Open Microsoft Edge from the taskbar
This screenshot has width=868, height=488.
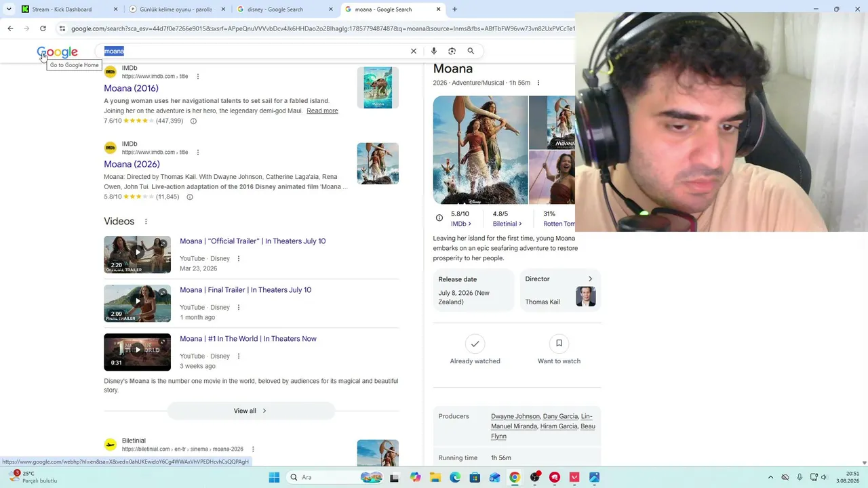455,477
